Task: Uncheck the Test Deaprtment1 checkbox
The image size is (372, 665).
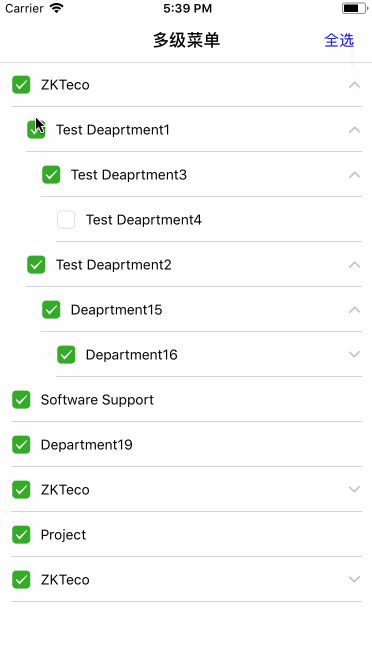Action: click(36, 129)
